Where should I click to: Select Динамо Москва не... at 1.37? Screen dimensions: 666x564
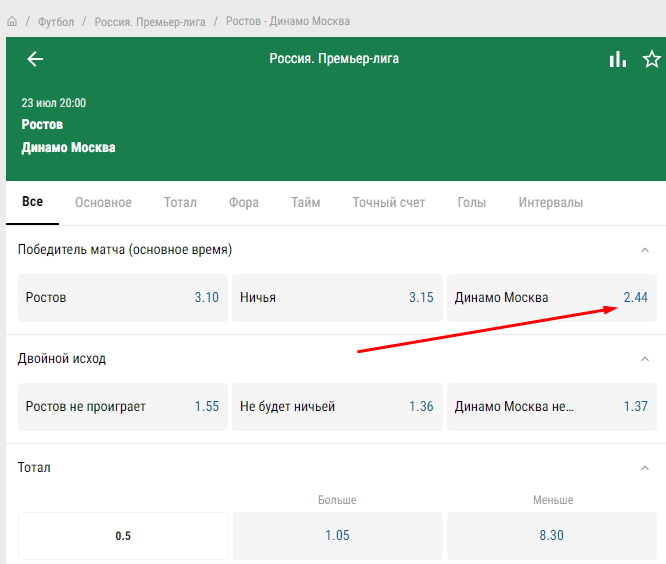click(552, 407)
